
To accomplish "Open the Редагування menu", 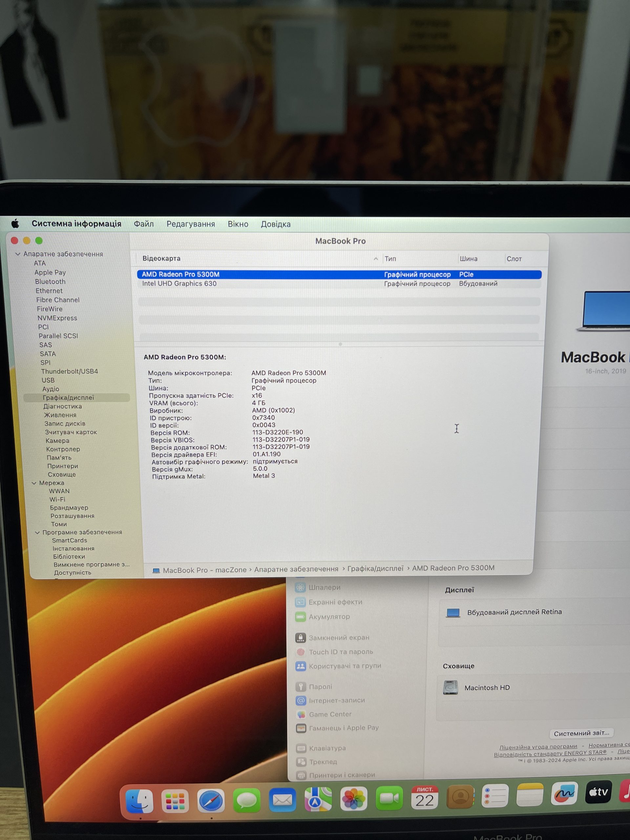I will click(191, 224).
